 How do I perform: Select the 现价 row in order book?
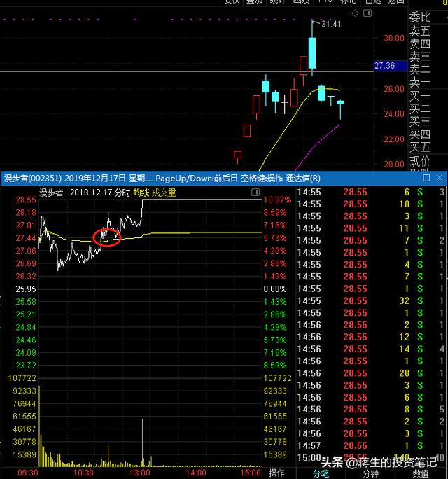[420, 162]
